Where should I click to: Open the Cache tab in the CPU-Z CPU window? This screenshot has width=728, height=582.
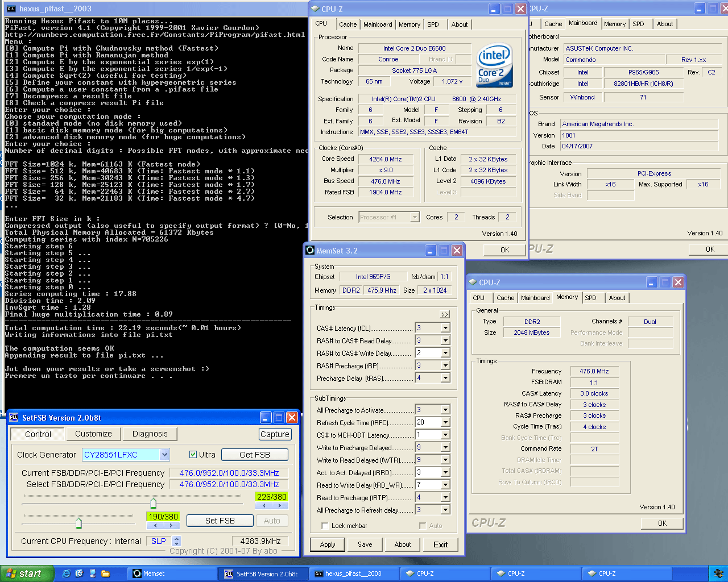348,24
